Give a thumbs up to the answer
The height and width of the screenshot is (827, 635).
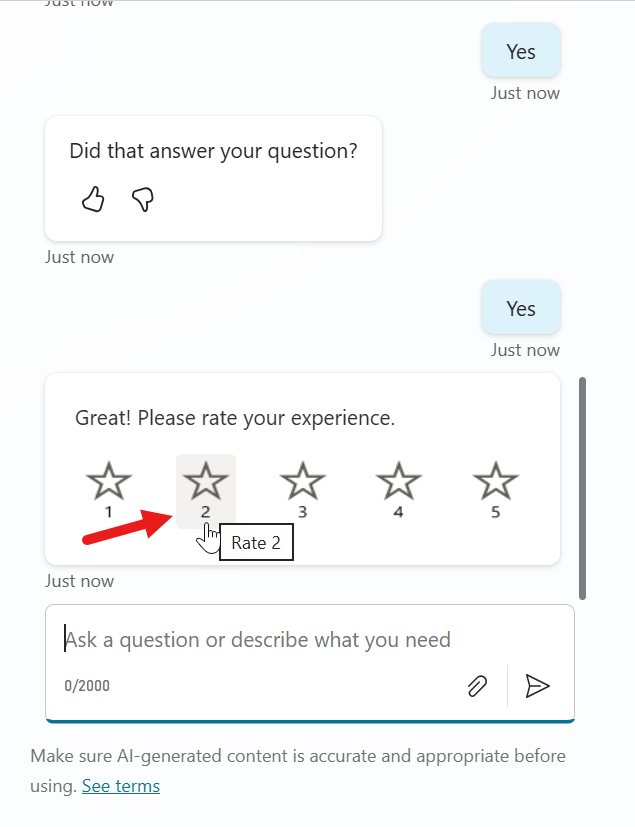(92, 199)
